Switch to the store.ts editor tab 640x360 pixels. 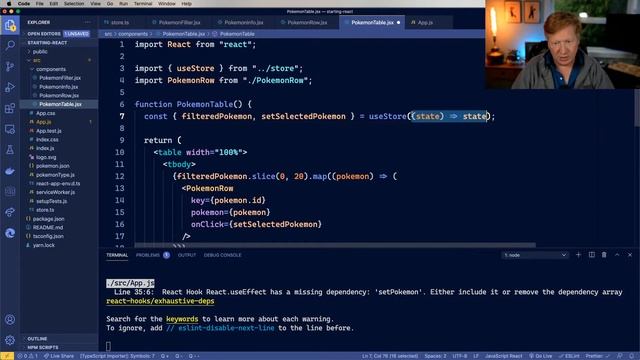[x=120, y=22]
